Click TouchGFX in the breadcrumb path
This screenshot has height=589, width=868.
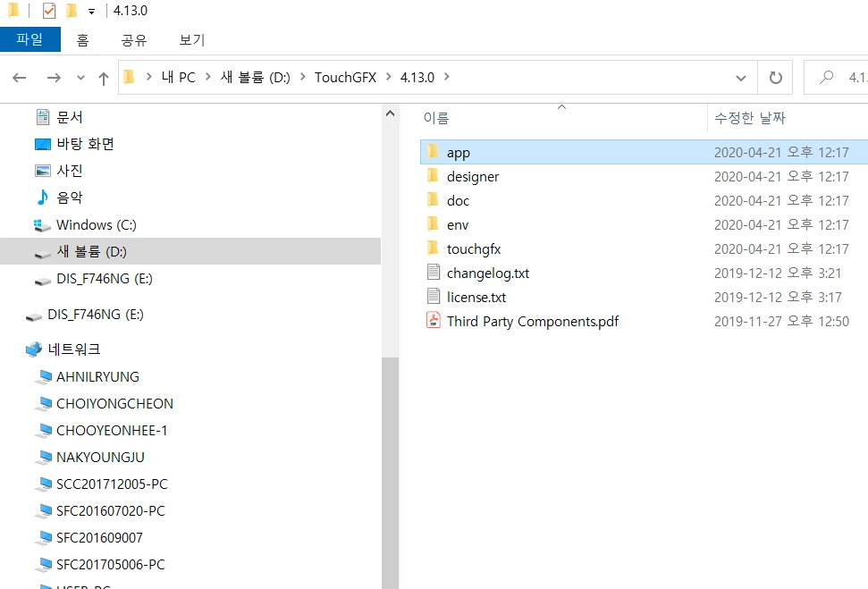345,78
